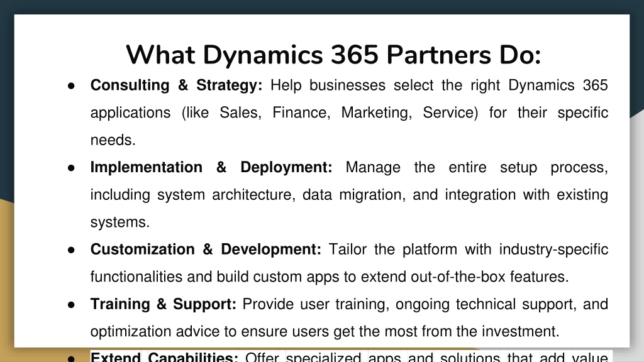
Task: Click the slide title 'What Dynamics 365 Partners Do:'
Action: [333, 55]
